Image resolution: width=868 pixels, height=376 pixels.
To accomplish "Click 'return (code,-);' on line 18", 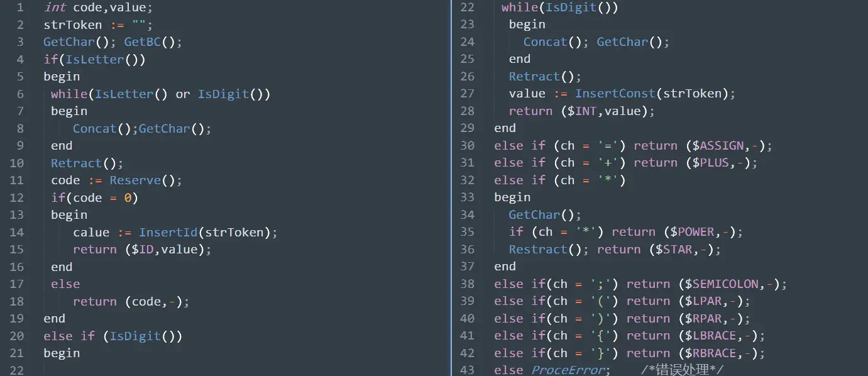I will pyautogui.click(x=131, y=302).
